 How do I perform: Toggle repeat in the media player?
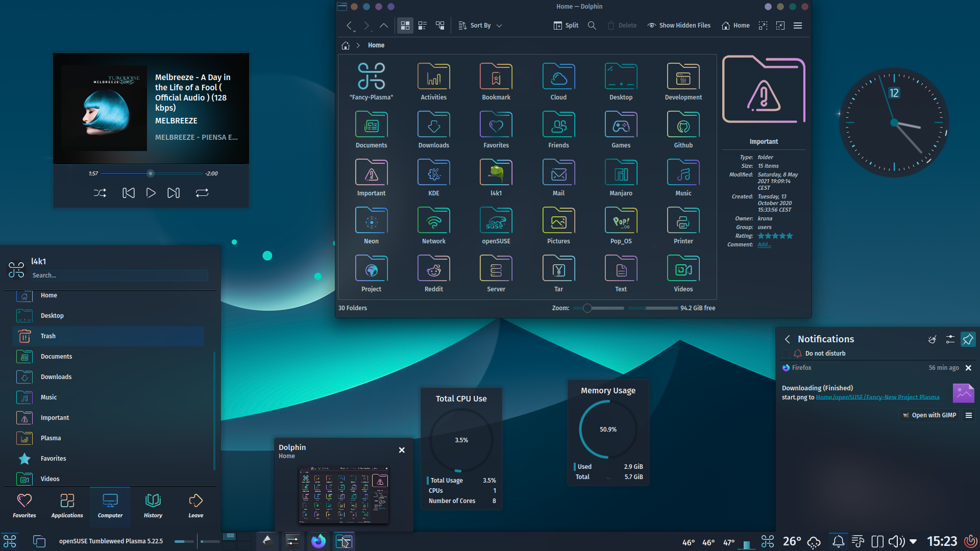202,193
